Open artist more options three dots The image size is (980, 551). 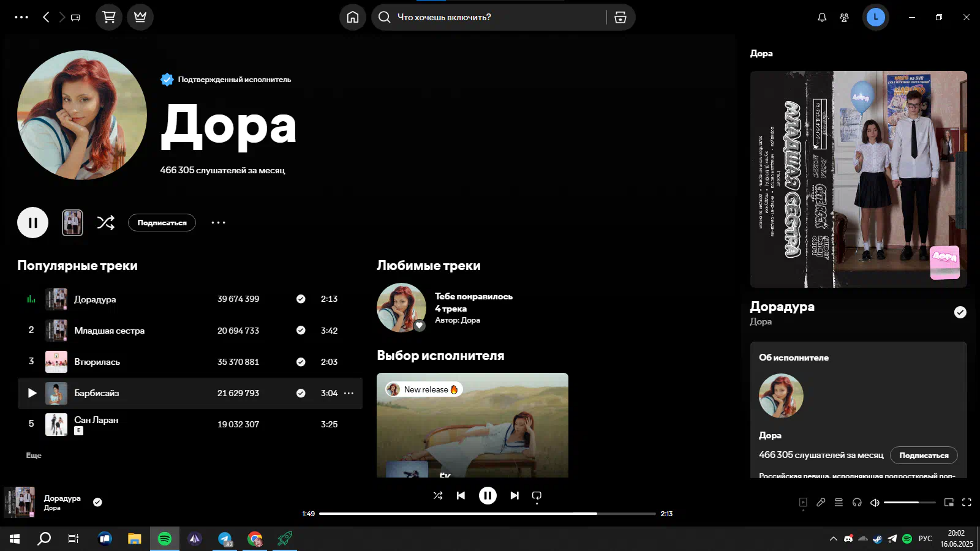(219, 222)
